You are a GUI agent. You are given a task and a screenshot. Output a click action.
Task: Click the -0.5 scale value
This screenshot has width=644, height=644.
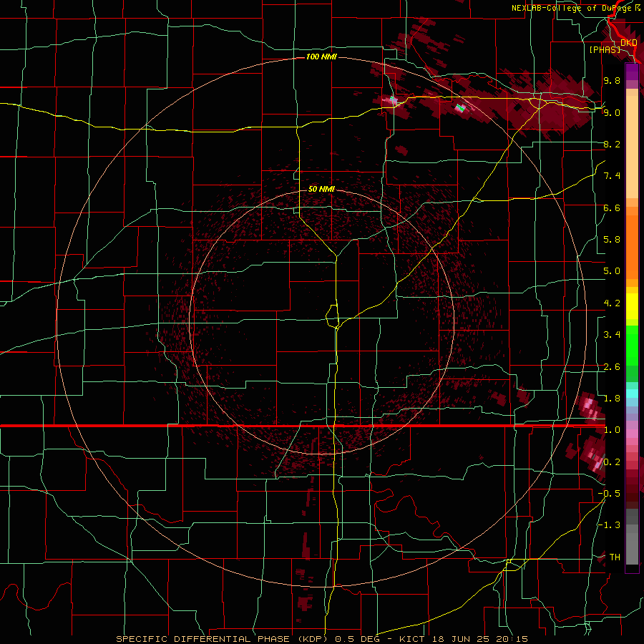[609, 494]
